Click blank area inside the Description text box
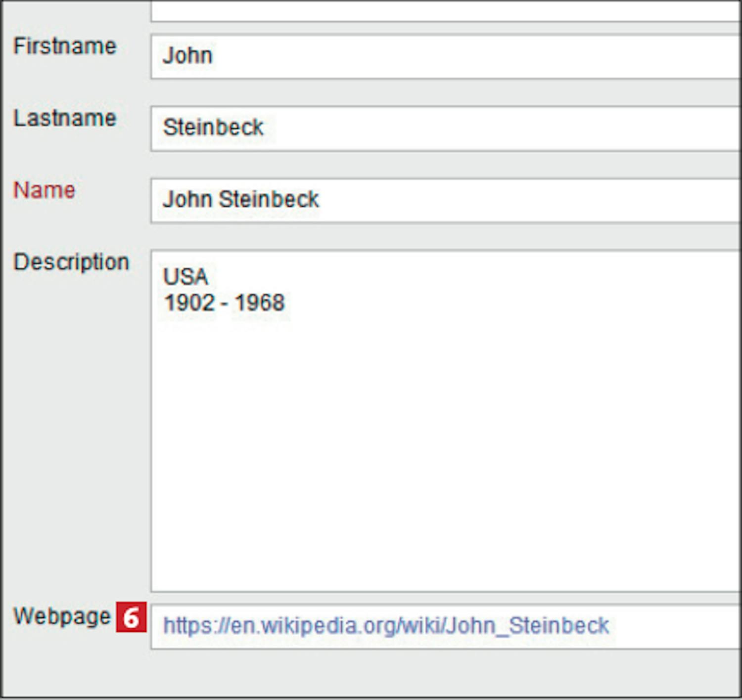The height and width of the screenshot is (700, 742). click(x=445, y=445)
